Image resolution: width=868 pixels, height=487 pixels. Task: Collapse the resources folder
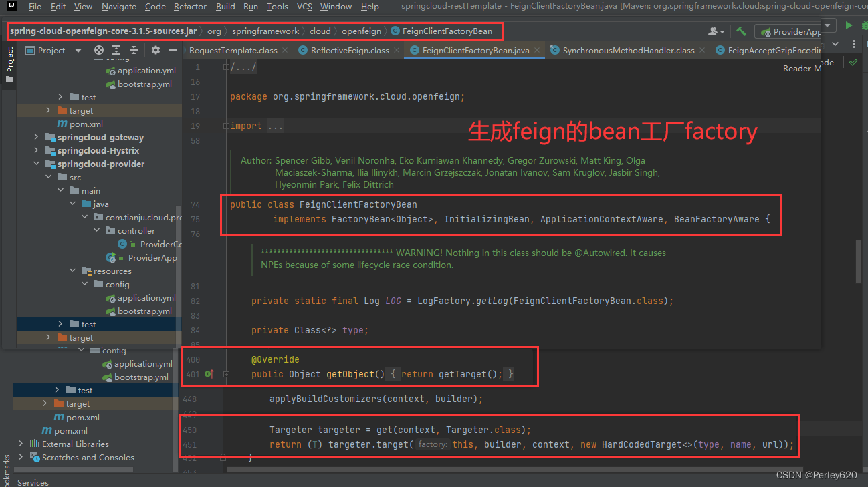pyautogui.click(x=73, y=271)
